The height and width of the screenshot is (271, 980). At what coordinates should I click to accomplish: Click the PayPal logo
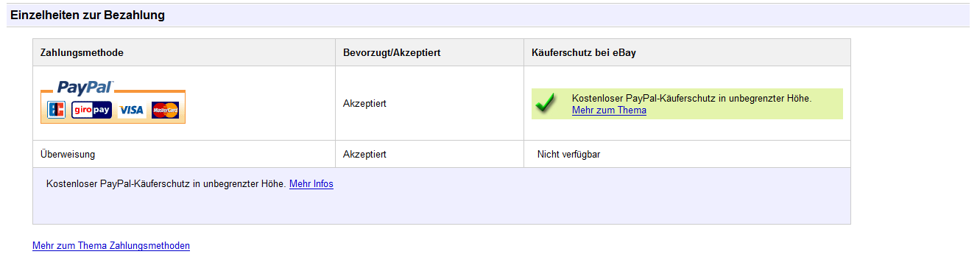tap(85, 88)
